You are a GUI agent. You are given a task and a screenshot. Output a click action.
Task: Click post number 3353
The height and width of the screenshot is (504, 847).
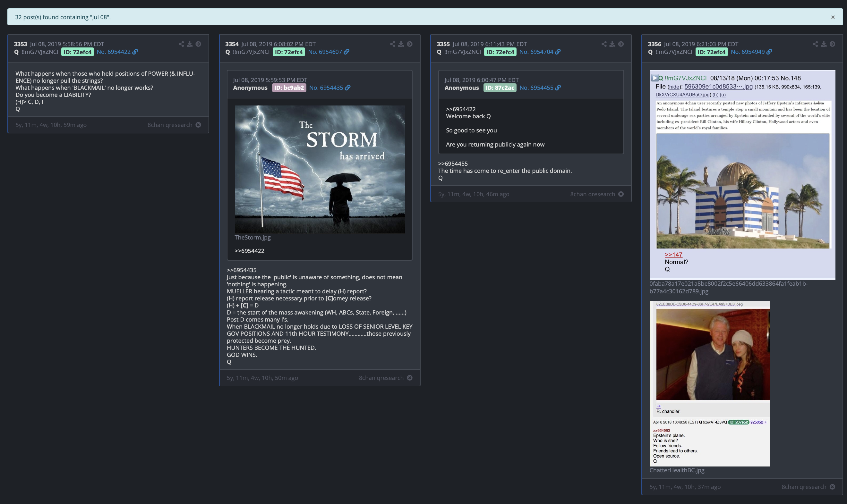(x=21, y=44)
